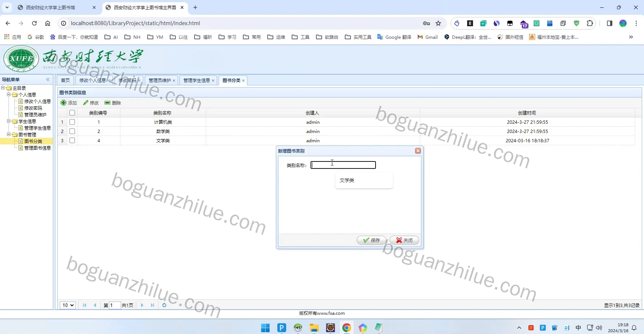The width and height of the screenshot is (644, 334).
Task: Check the 计算机类 row checkbox
Action: point(72,122)
